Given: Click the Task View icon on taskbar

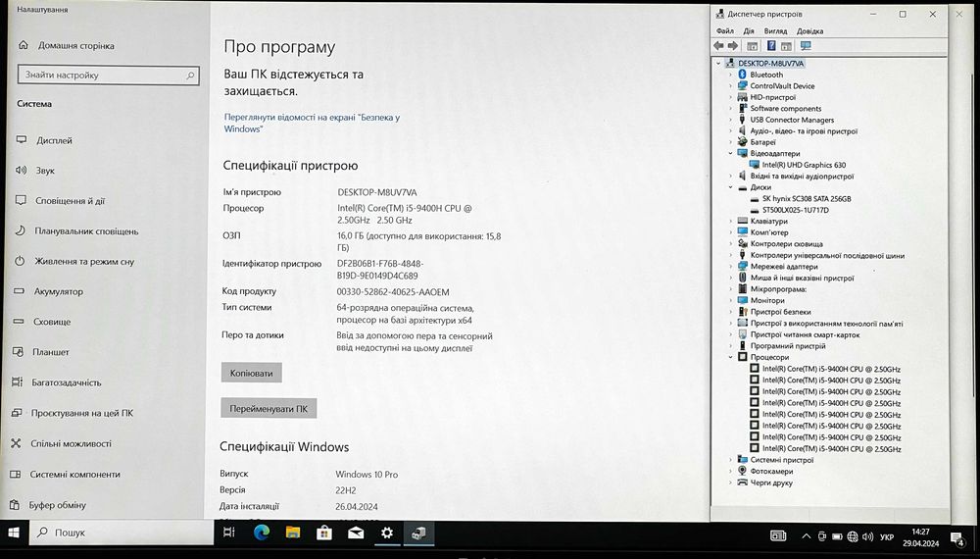Looking at the screenshot, I should 229,533.
